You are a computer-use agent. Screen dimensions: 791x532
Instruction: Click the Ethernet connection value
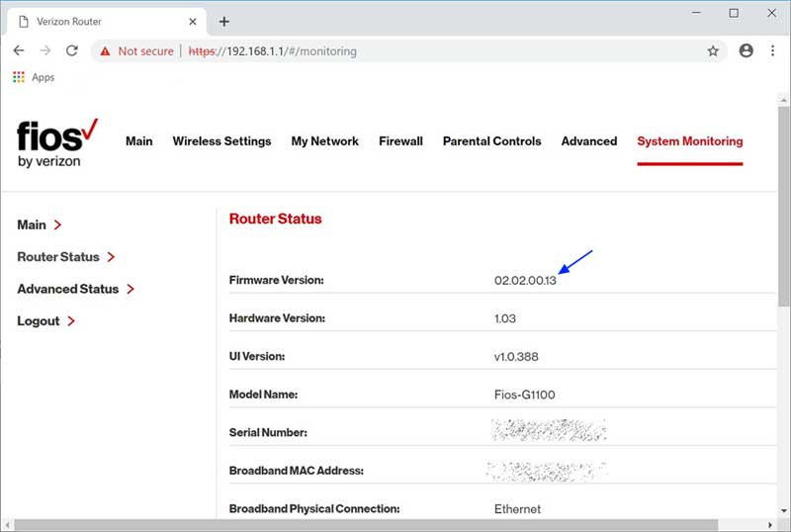[x=517, y=509]
